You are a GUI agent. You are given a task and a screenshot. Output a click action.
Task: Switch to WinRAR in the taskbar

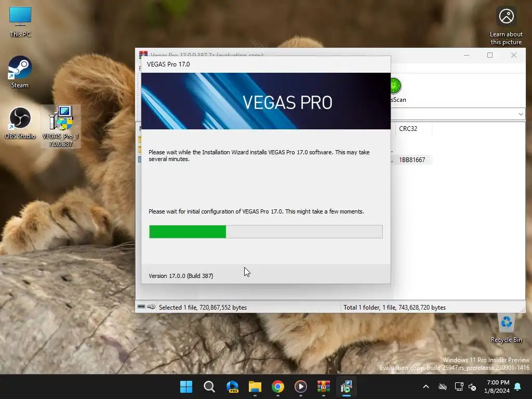(323, 387)
